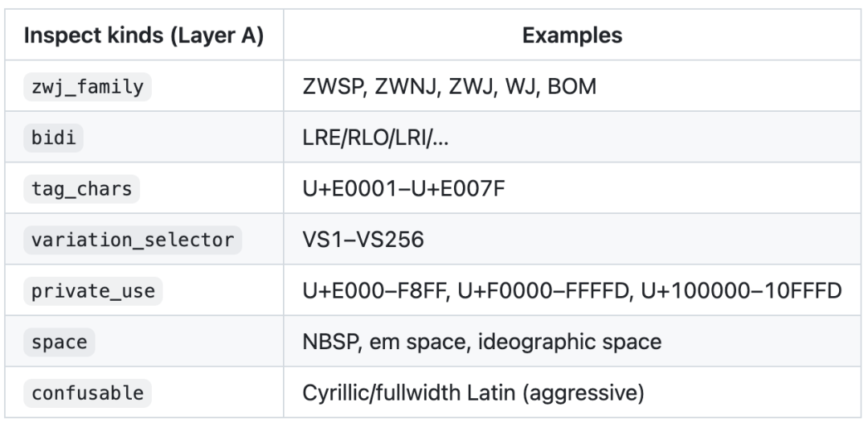Image resolution: width=868 pixels, height=432 pixels.
Task: Click the bidi code label
Action: pos(53,138)
